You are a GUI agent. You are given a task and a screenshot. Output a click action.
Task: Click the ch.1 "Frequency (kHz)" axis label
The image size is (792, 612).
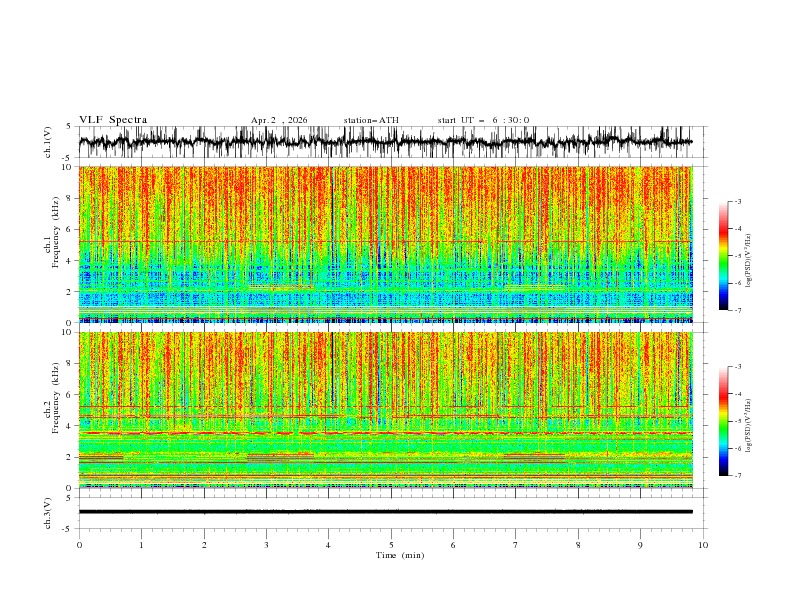pos(57,232)
